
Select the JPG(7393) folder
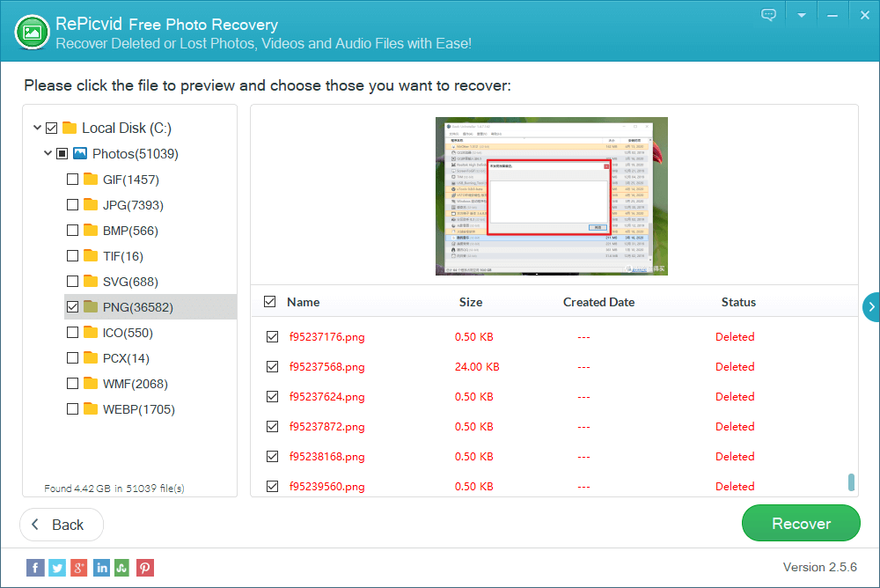click(x=114, y=204)
